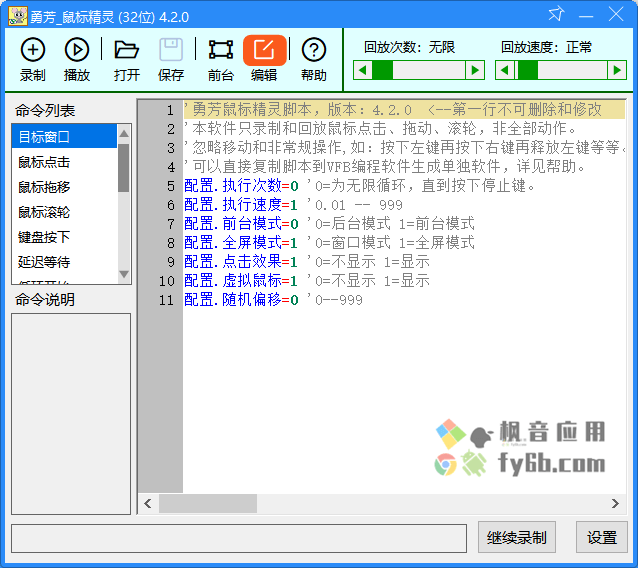Select 延迟等待 command
The width and height of the screenshot is (638, 568).
(x=64, y=262)
